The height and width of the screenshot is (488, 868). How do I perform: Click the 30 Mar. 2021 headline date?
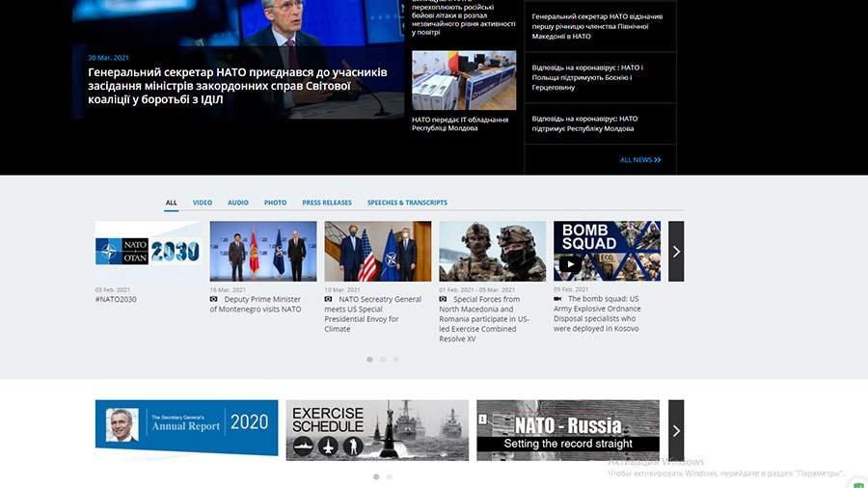pos(108,58)
